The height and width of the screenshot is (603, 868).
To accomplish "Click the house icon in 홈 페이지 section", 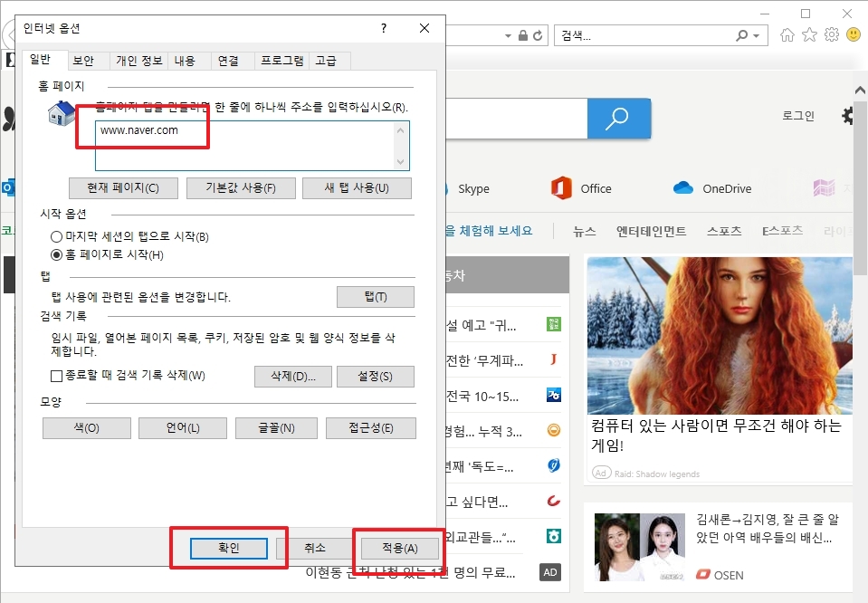I will point(62,113).
